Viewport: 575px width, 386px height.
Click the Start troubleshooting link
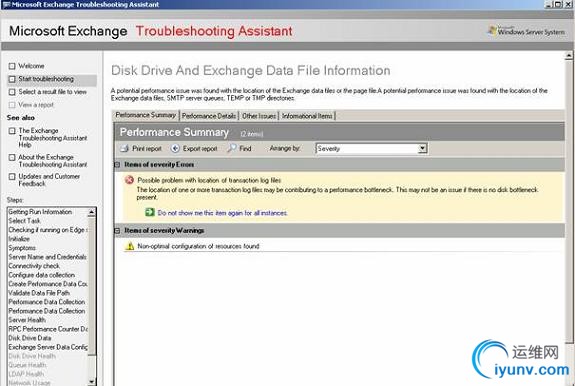click(x=46, y=79)
